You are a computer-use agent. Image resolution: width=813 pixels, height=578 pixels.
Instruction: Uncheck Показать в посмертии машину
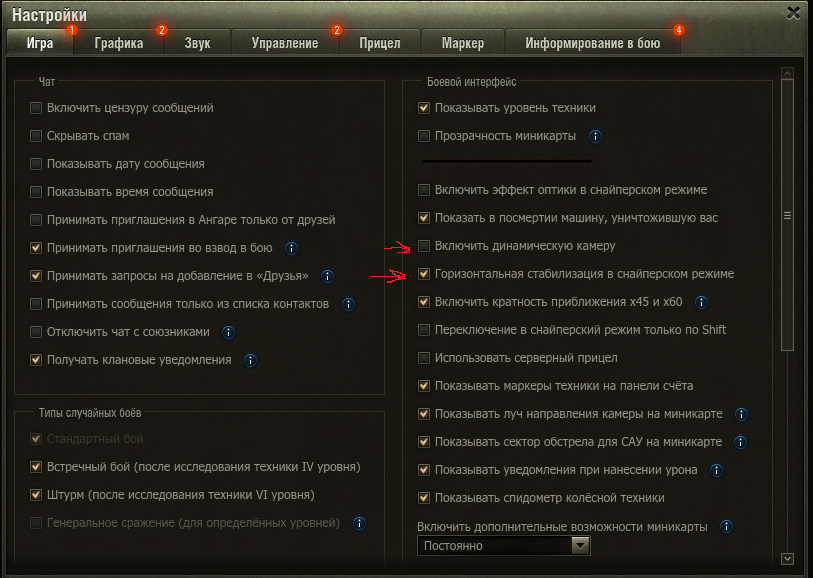point(424,218)
